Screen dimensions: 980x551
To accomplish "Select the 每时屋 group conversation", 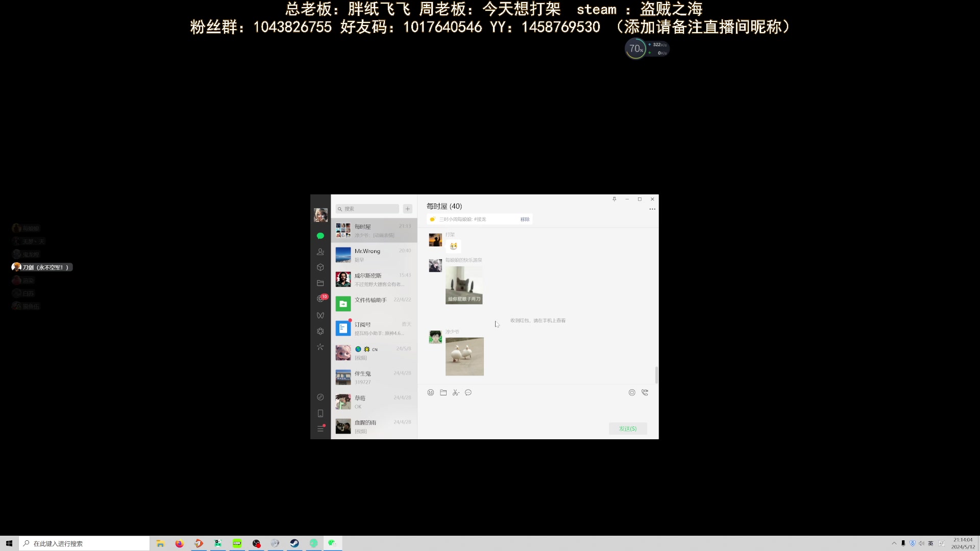I will 374,230.
